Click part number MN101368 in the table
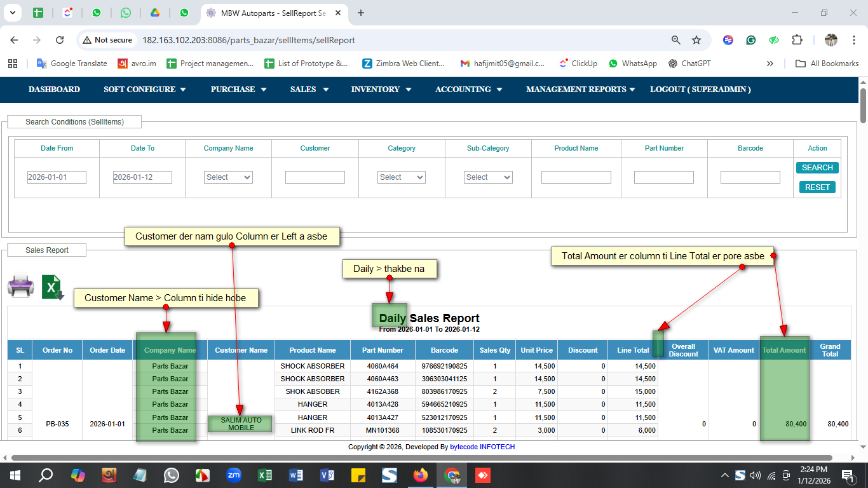Viewport: 868px width, 488px height. (x=383, y=430)
